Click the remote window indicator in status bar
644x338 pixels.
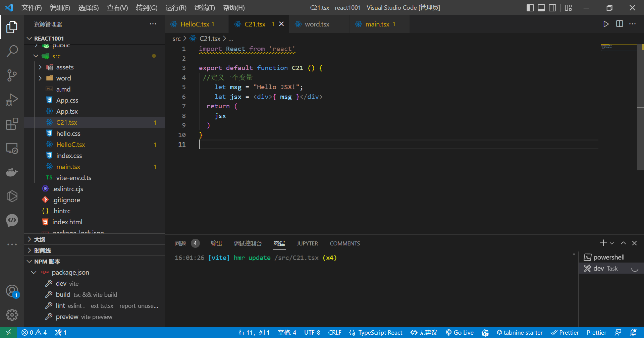(x=9, y=333)
